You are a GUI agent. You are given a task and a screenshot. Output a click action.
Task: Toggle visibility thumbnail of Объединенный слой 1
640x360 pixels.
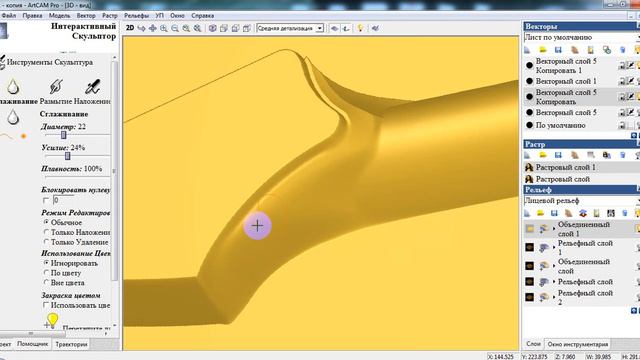[x=529, y=229]
